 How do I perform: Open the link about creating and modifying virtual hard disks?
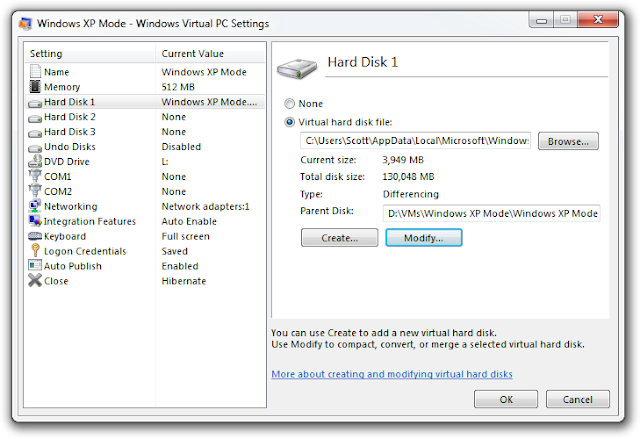[392, 374]
